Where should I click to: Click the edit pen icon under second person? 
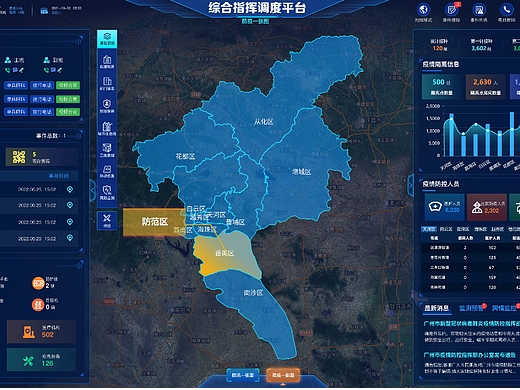pos(59,70)
